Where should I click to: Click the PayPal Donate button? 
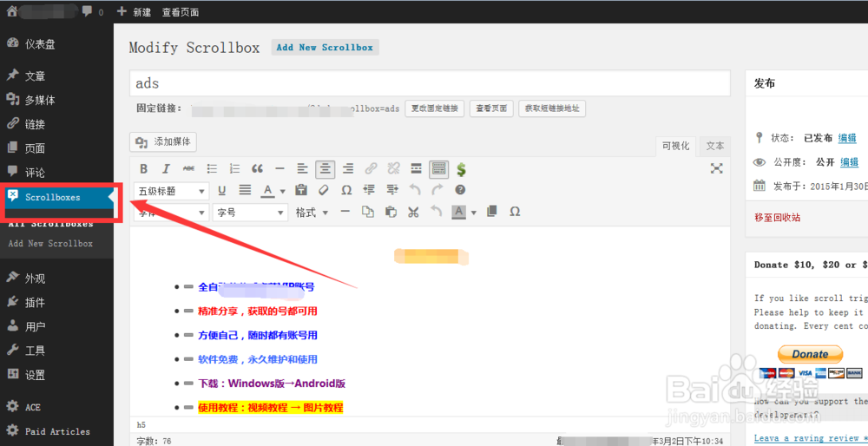click(x=810, y=354)
